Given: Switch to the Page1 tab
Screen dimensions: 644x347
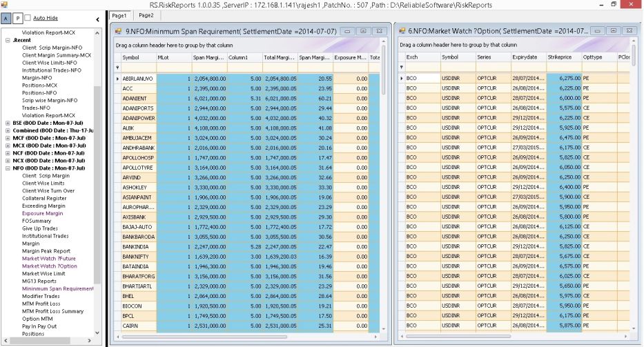Looking at the screenshot, I should tap(119, 16).
